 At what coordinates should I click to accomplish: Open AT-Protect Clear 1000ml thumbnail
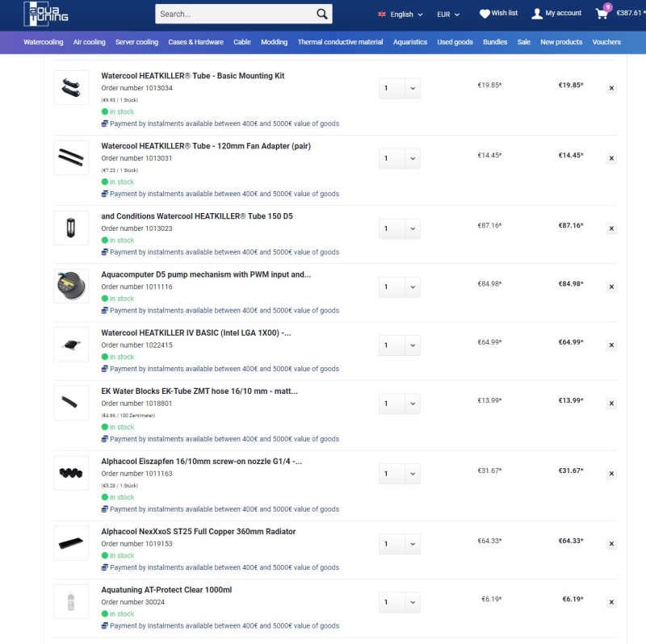pyautogui.click(x=71, y=601)
